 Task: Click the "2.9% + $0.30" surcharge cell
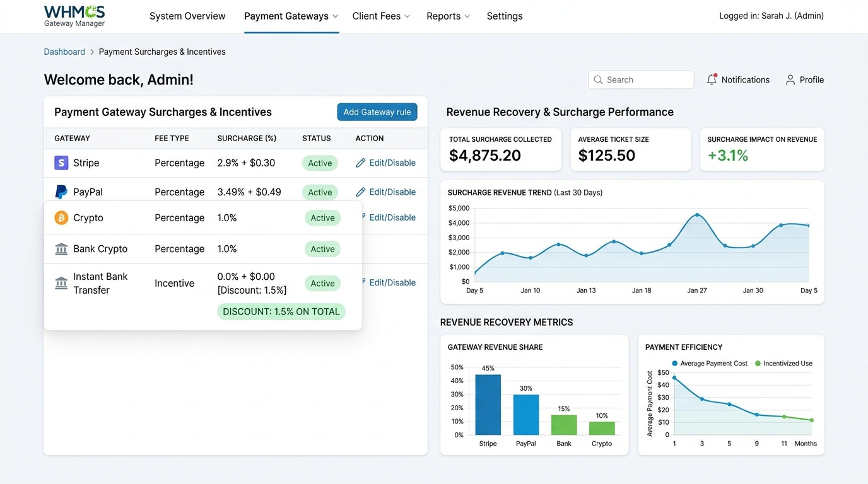click(x=246, y=163)
